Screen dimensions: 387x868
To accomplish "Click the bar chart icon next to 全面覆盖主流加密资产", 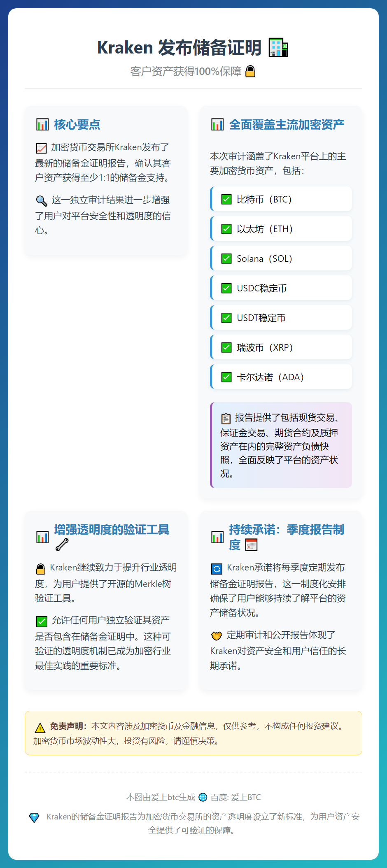I will (217, 124).
